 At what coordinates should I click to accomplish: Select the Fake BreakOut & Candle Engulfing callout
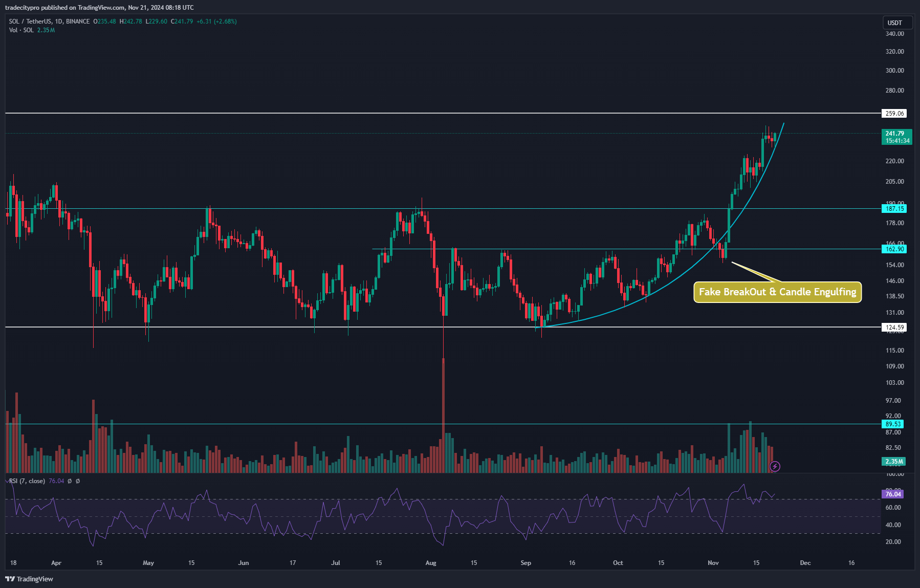point(777,292)
